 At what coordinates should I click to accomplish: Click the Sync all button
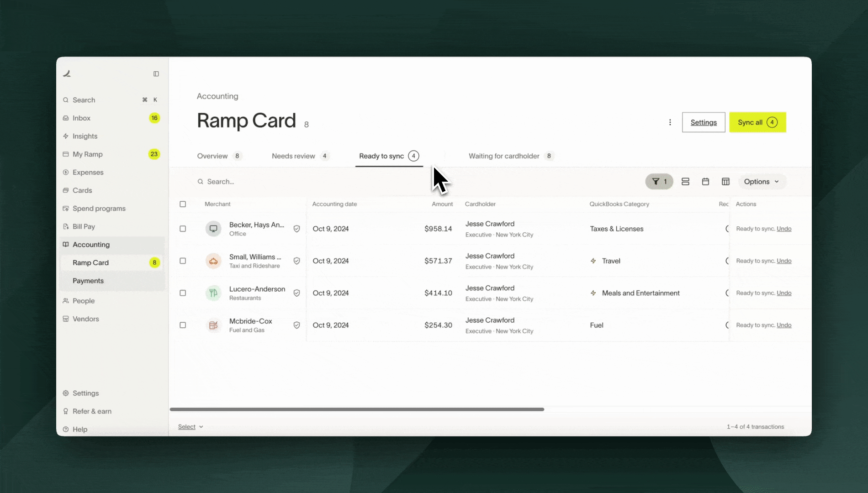757,122
